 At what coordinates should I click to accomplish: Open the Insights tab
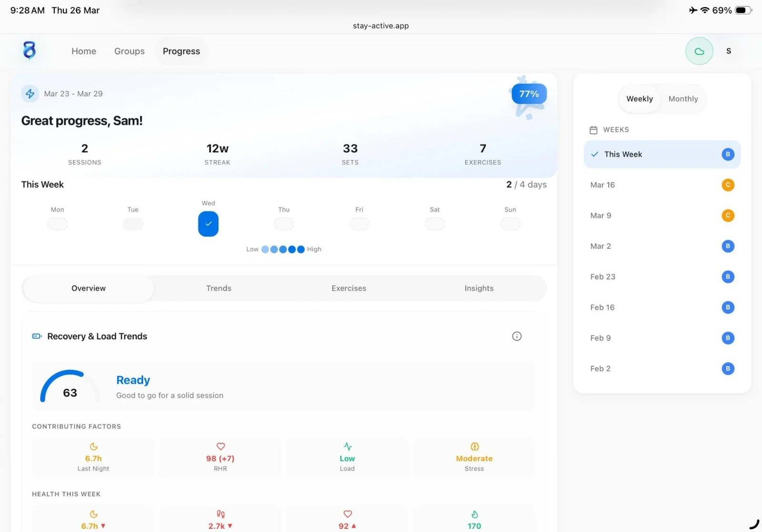coord(479,288)
